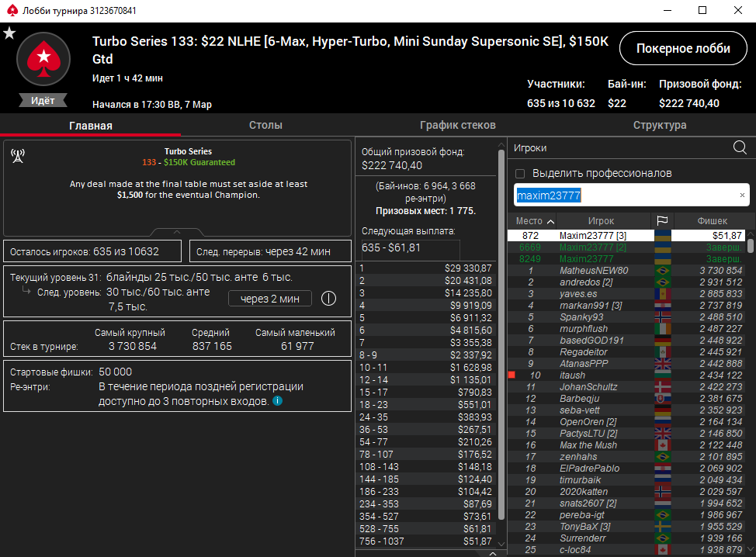
Task: Click the 756 - 1037 payout row
Action: coord(425,541)
